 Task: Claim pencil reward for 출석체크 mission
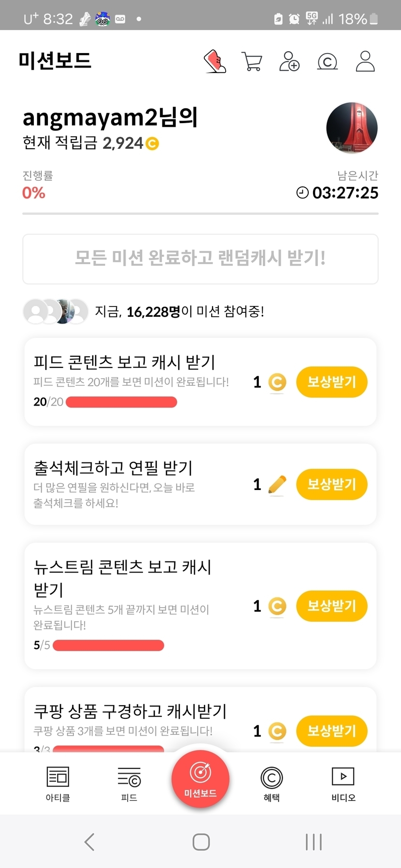pos(331,484)
